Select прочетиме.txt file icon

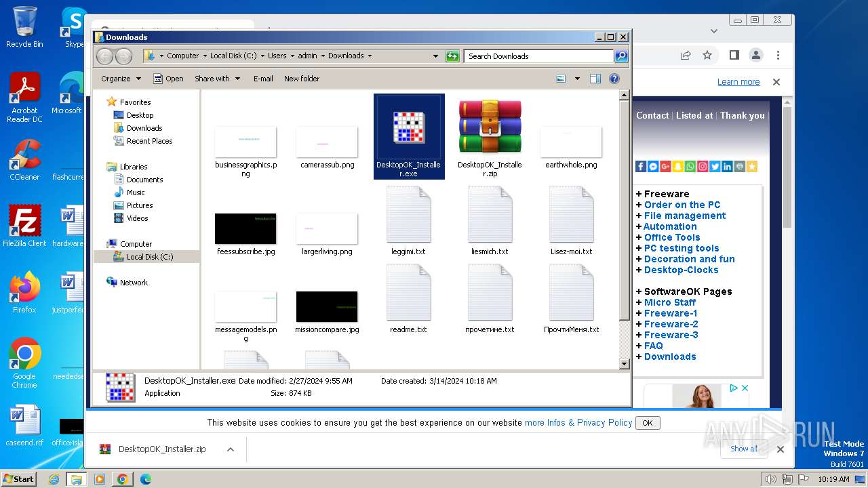click(490, 292)
